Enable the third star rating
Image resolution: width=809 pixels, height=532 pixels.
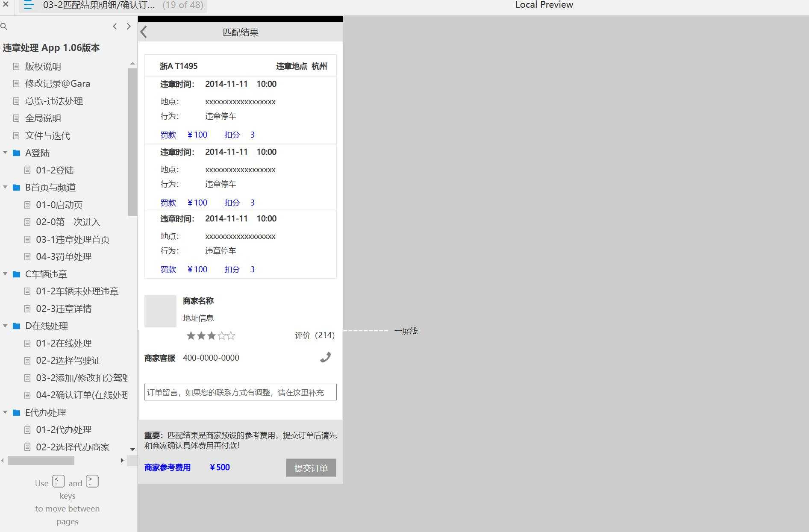(x=211, y=335)
